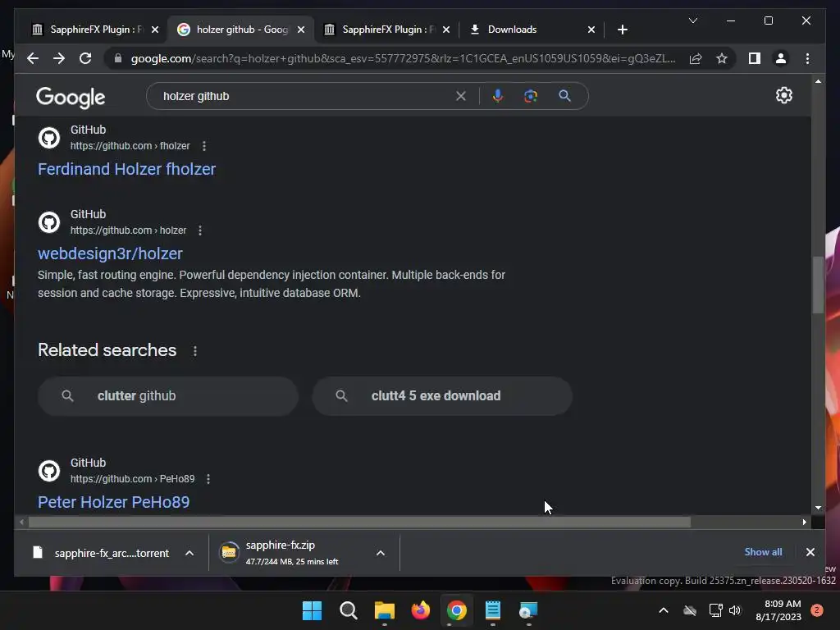
Task: Expand options for sapphire-fx torrent download
Action: (x=189, y=553)
